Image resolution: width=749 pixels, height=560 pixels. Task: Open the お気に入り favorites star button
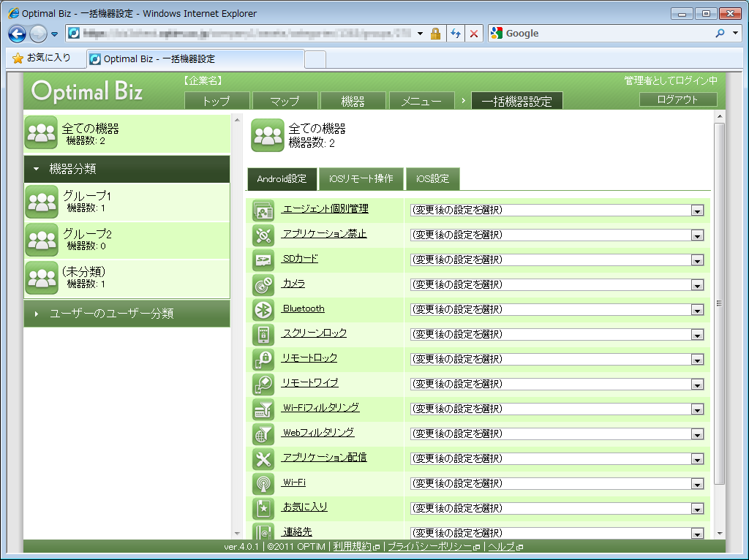point(42,58)
